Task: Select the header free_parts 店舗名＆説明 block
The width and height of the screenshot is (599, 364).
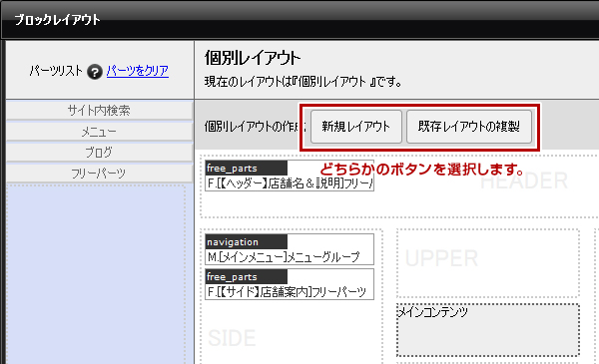Action: tap(290, 176)
